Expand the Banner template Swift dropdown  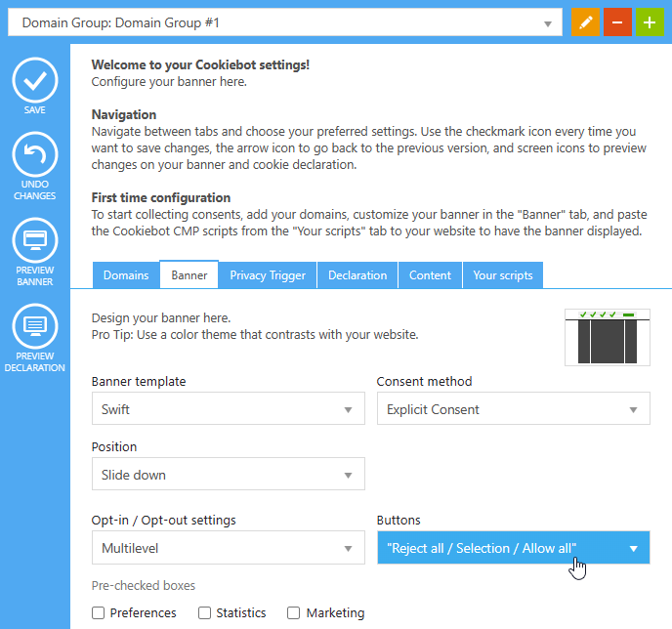click(x=229, y=408)
